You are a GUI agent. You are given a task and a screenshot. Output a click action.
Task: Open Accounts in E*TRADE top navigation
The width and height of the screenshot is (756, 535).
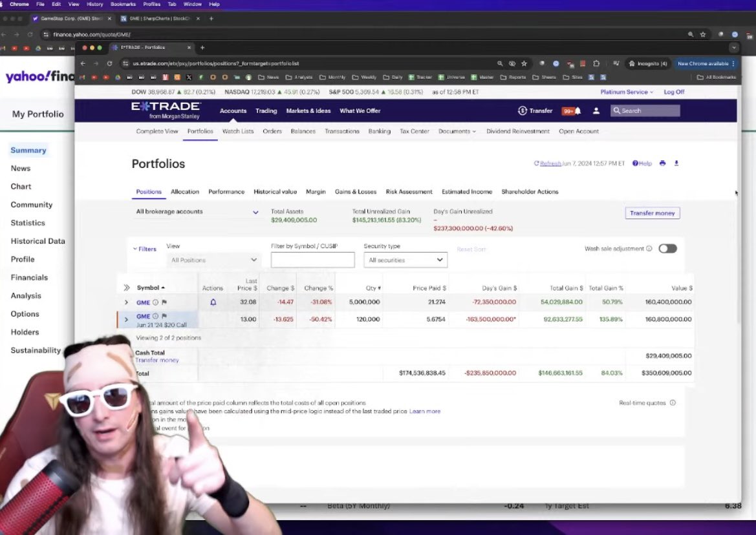pos(233,110)
